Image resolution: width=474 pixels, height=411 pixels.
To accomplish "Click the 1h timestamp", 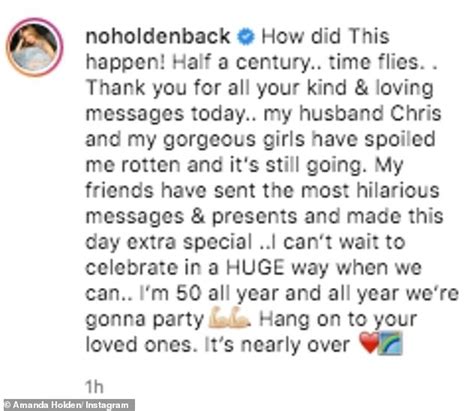I will (x=95, y=387).
